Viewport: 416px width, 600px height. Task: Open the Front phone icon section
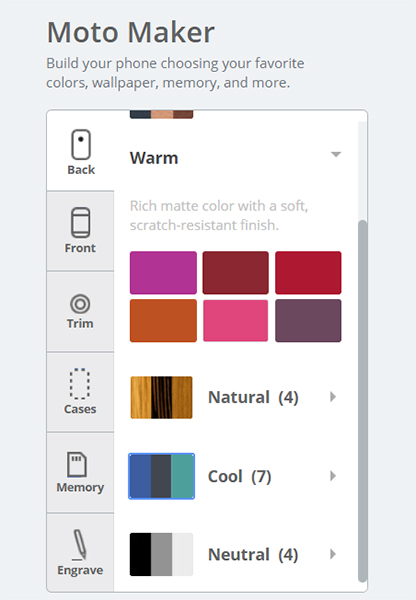(x=80, y=222)
